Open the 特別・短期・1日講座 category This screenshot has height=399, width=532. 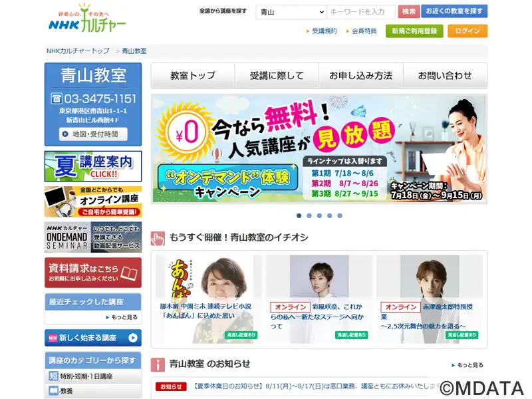93,376
